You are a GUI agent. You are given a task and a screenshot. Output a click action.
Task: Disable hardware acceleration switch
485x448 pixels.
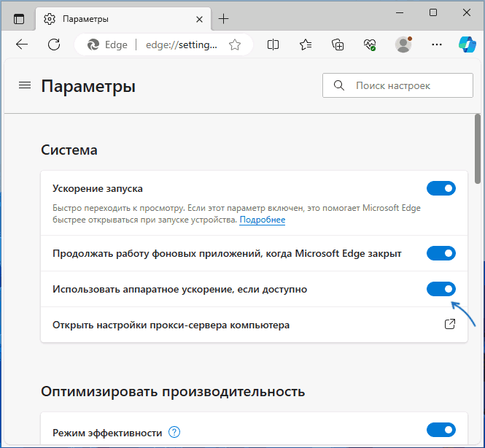[x=441, y=289]
